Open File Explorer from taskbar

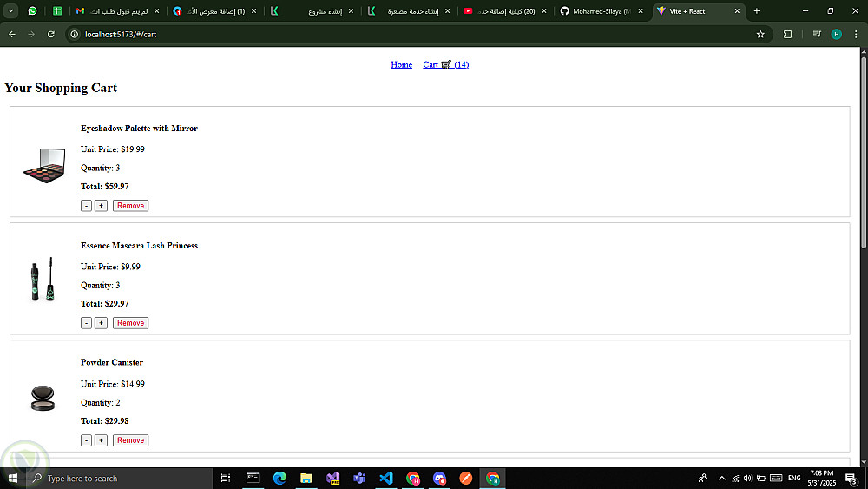point(306,478)
